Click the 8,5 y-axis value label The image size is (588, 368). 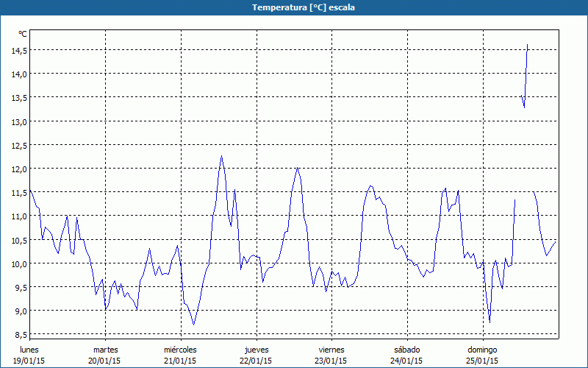coord(18,335)
